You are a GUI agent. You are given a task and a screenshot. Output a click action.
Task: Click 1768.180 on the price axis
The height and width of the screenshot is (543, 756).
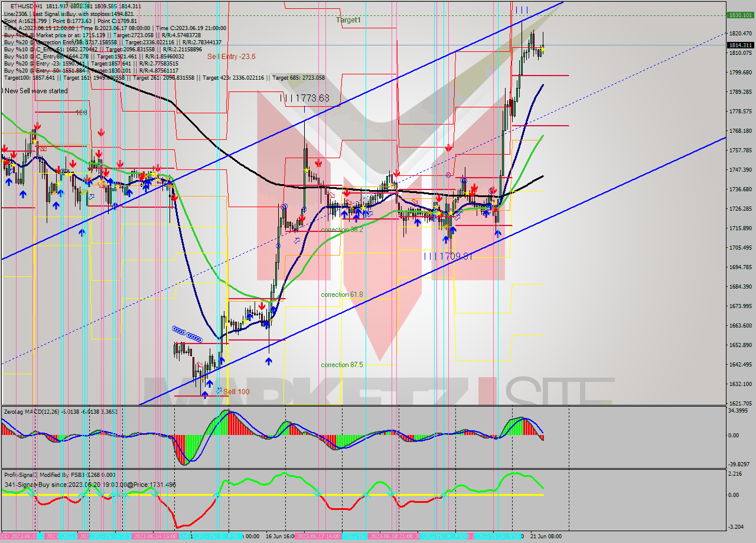click(x=741, y=131)
